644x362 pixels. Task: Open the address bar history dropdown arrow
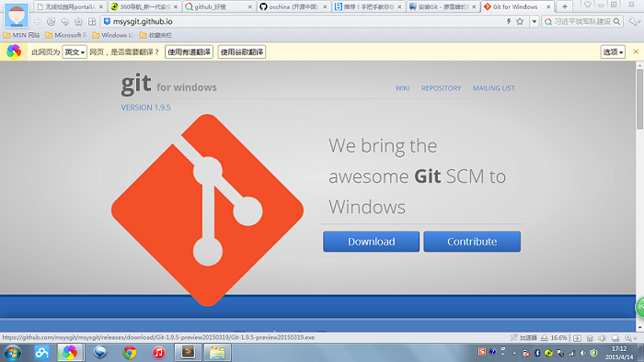pyautogui.click(x=534, y=21)
